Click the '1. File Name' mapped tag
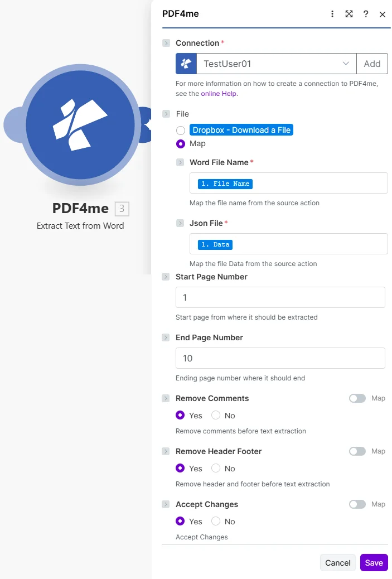 (225, 184)
